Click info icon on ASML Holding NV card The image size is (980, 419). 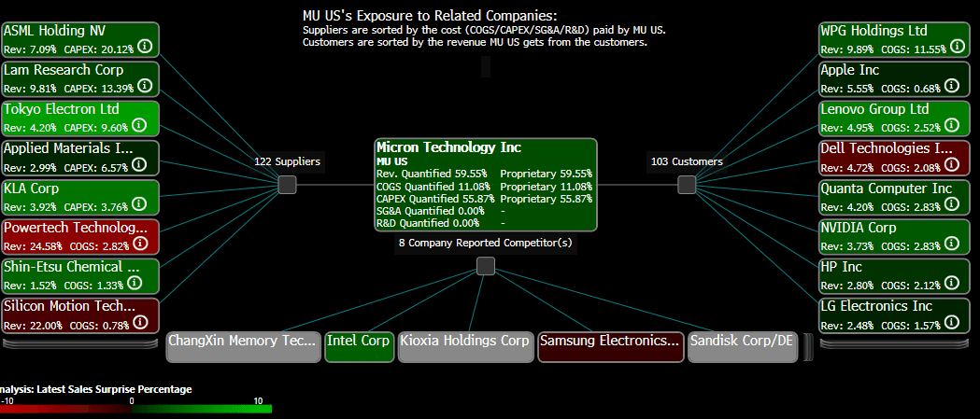tap(145, 48)
